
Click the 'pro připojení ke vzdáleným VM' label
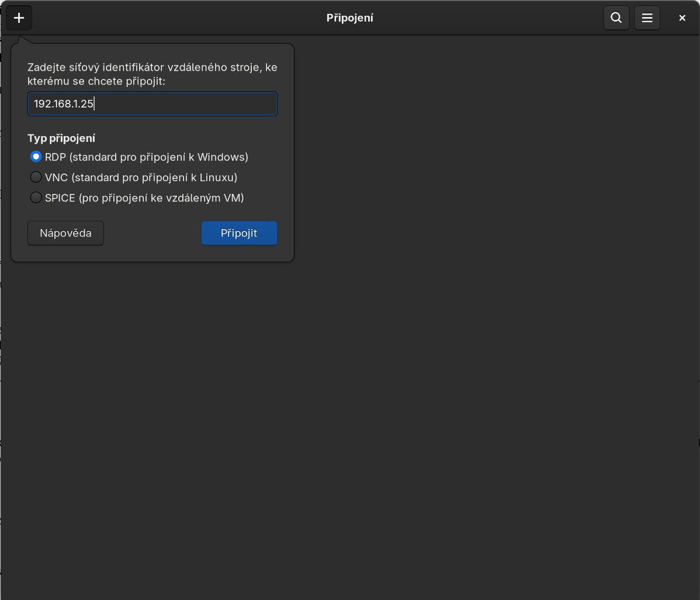pyautogui.click(x=161, y=198)
